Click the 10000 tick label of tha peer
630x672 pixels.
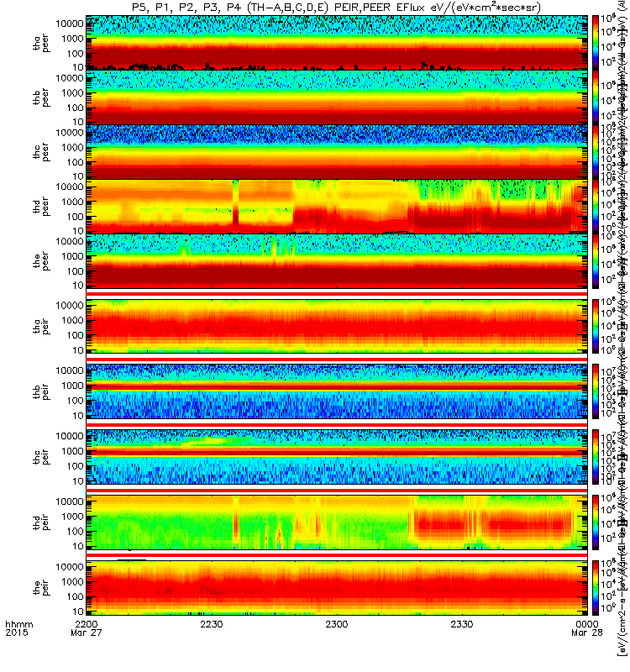pyautogui.click(x=70, y=24)
